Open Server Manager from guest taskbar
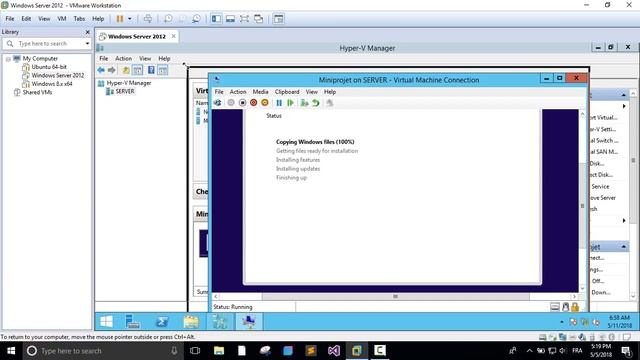Screen dimensions: 640x360 click(x=133, y=322)
